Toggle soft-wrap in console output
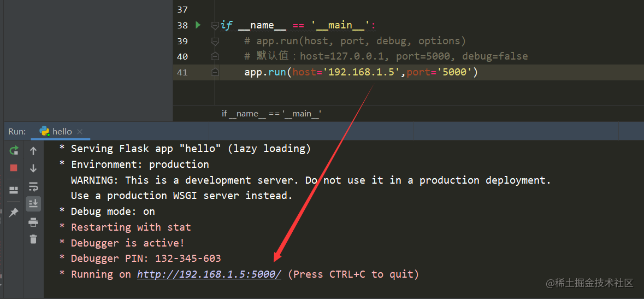The width and height of the screenshot is (644, 299). coord(33,187)
